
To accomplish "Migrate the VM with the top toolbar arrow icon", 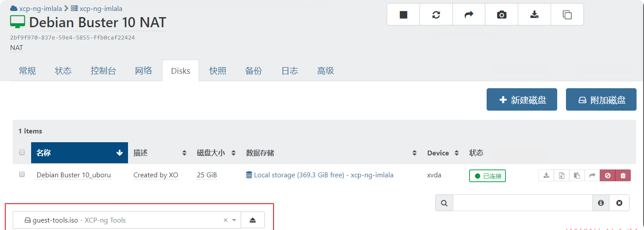I will pos(469,14).
